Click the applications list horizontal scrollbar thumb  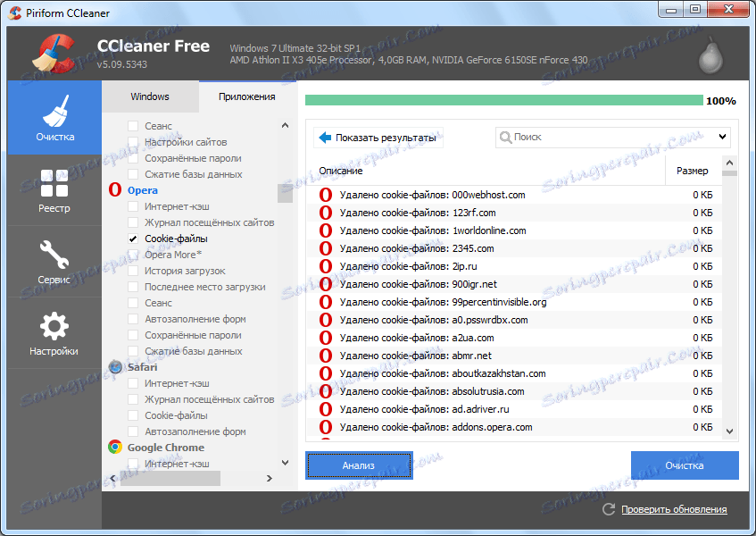[170, 479]
